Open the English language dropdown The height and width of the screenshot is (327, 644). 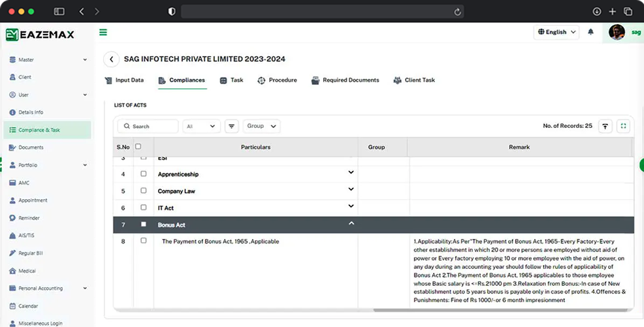(556, 32)
